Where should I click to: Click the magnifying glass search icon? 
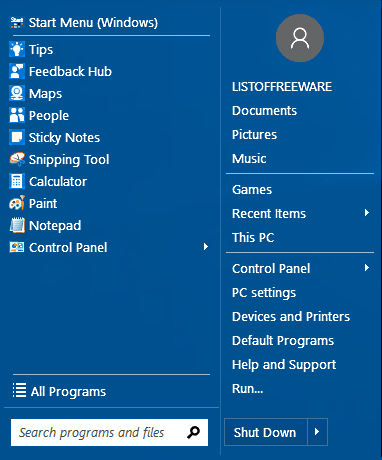193,432
